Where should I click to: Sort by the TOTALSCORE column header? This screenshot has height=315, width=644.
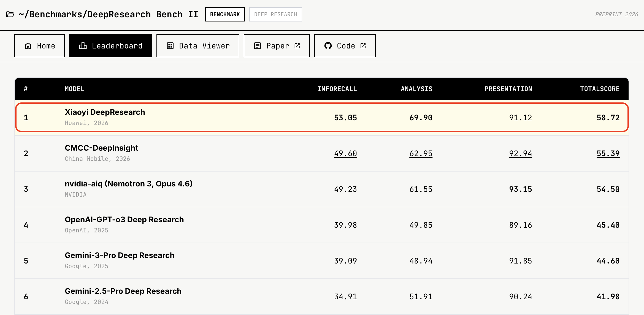(600, 89)
